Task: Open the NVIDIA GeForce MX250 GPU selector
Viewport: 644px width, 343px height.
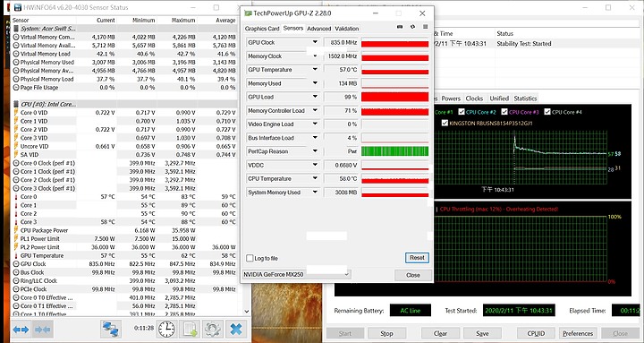Action: (297, 274)
